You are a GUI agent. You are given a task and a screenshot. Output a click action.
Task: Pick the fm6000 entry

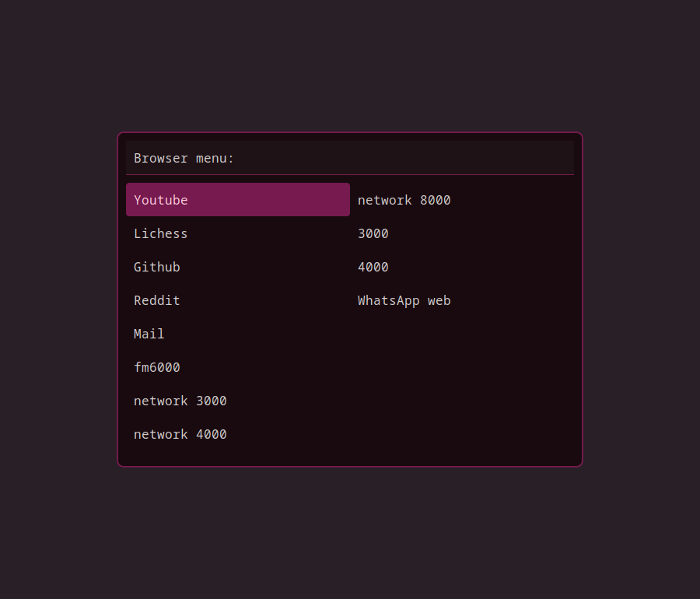coord(238,367)
